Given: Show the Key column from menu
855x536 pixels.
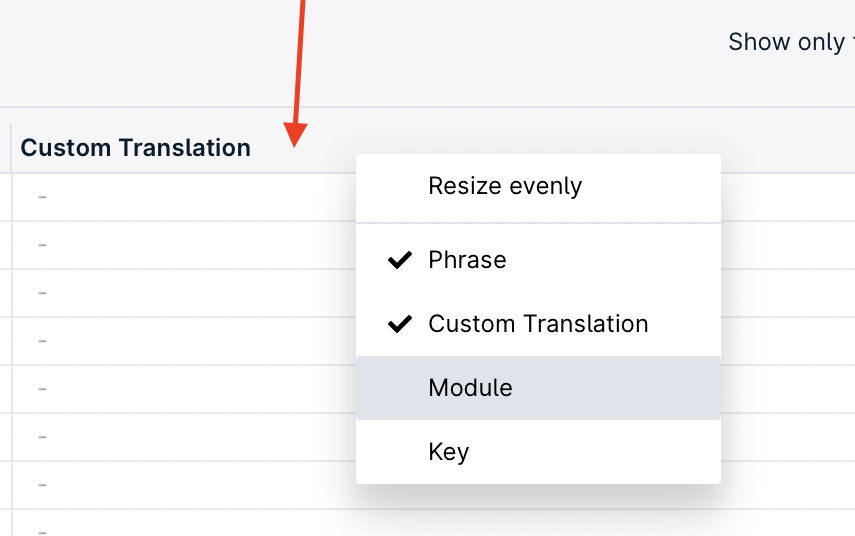Looking at the screenshot, I should 448,452.
